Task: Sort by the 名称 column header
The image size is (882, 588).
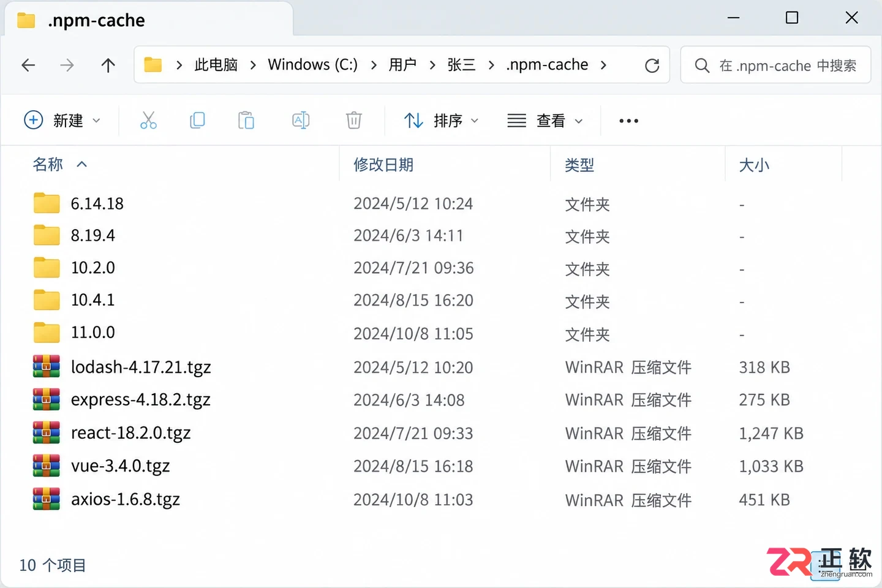Action: pyautogui.click(x=48, y=164)
